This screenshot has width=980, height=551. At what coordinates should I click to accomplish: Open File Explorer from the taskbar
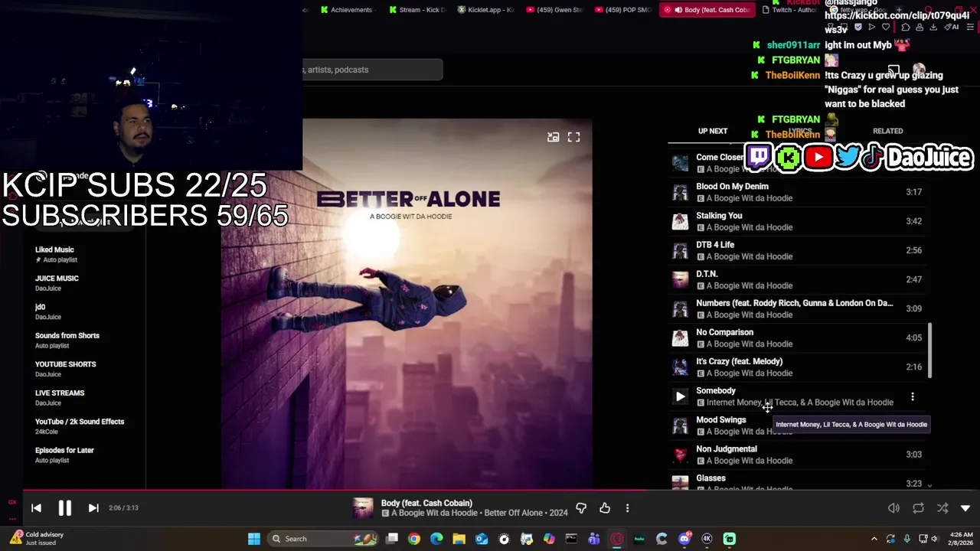pos(459,539)
